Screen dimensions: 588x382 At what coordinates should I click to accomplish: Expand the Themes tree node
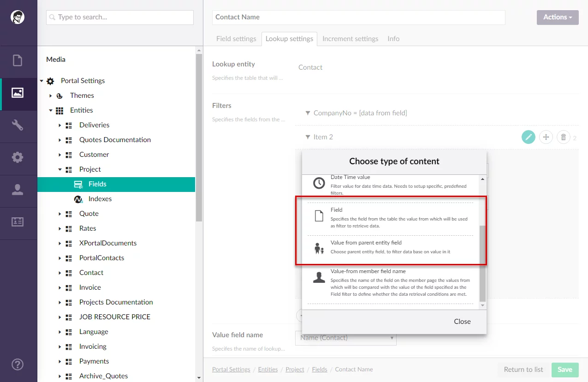pos(51,95)
